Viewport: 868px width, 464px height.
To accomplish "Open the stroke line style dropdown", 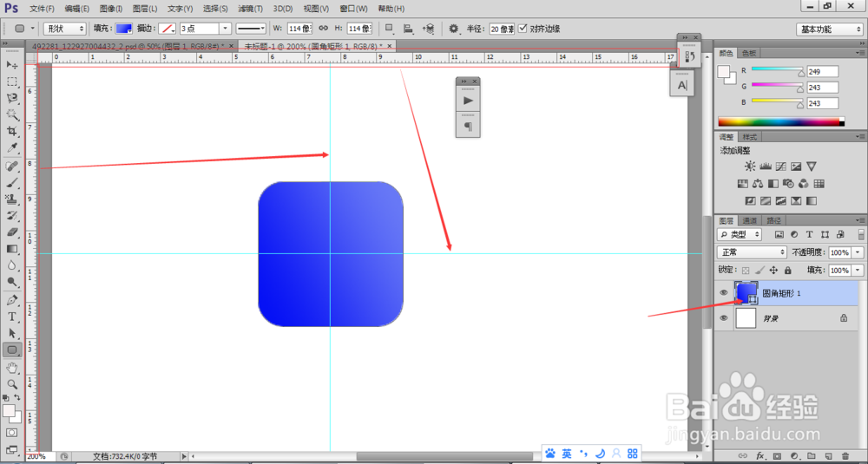I will (x=251, y=29).
